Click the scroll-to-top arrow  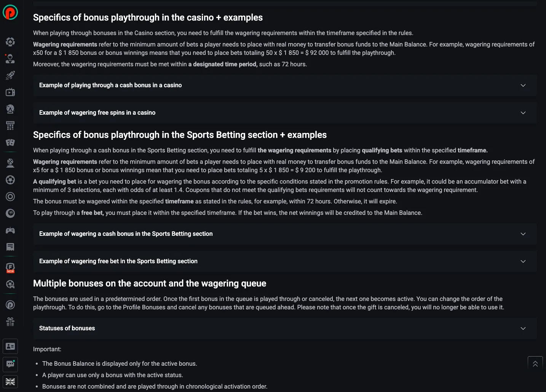tap(535, 363)
